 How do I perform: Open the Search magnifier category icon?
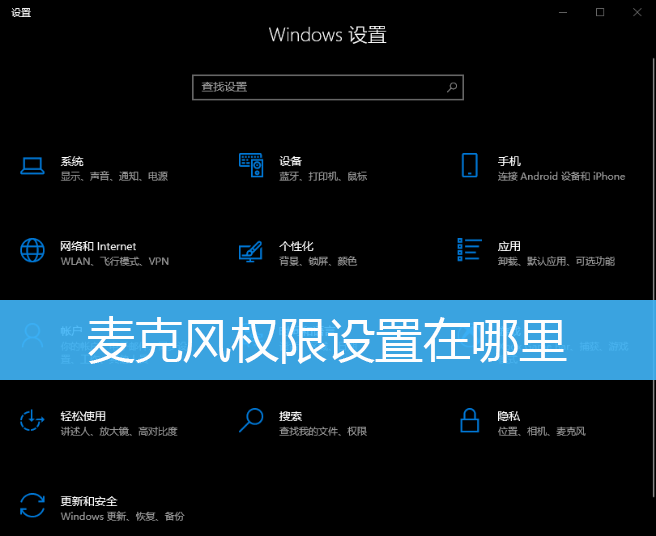coord(251,420)
